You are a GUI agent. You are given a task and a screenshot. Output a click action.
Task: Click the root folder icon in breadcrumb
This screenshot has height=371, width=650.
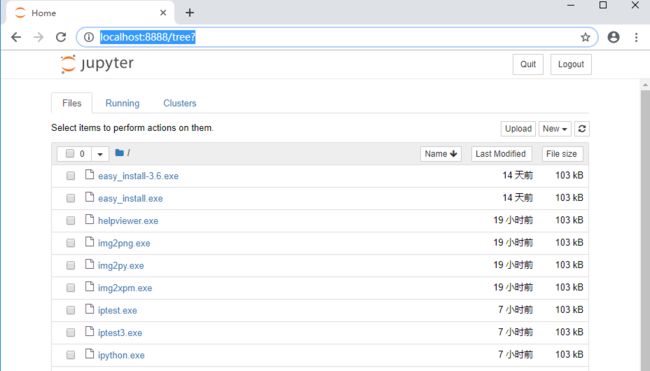coord(119,153)
